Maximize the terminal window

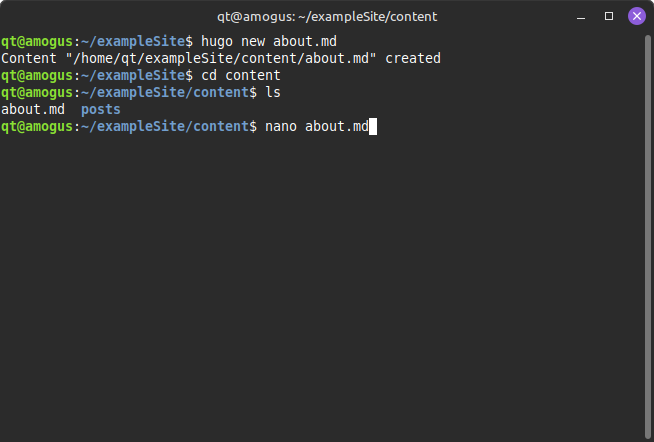(x=609, y=16)
